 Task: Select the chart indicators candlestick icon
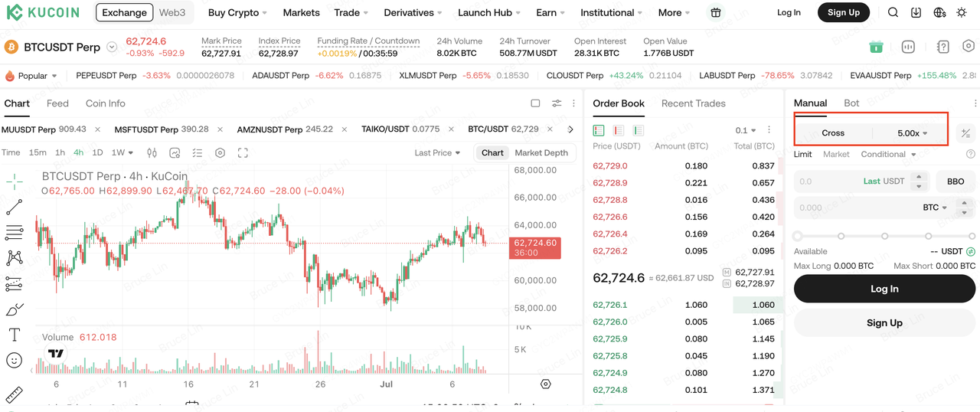pyautogui.click(x=152, y=152)
